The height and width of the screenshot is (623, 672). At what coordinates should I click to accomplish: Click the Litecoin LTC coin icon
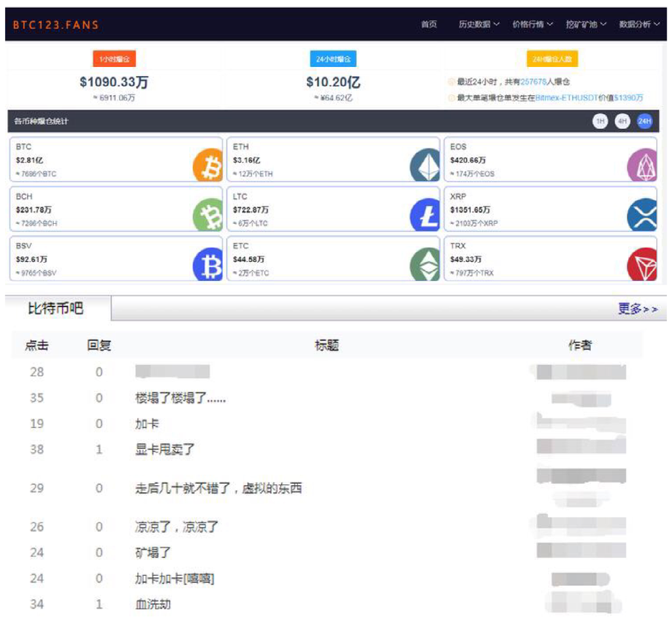click(425, 215)
